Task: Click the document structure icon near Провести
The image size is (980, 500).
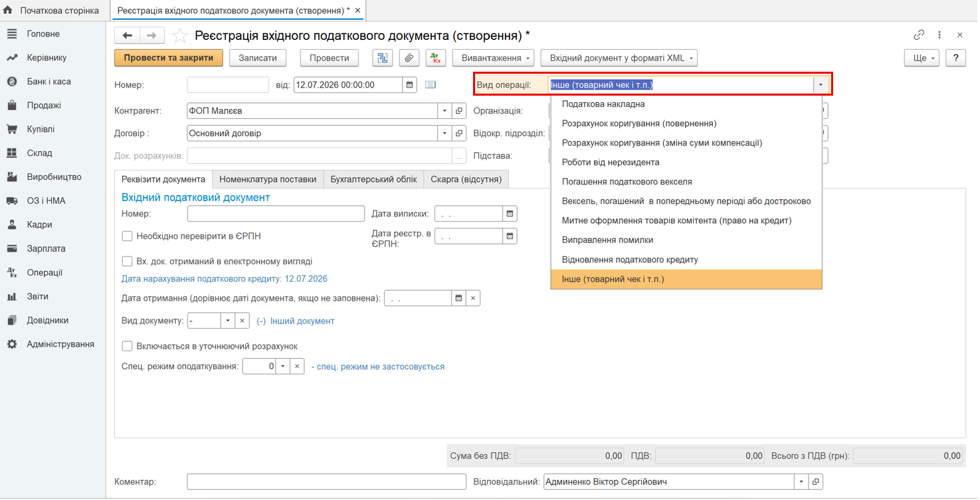Action: click(383, 58)
